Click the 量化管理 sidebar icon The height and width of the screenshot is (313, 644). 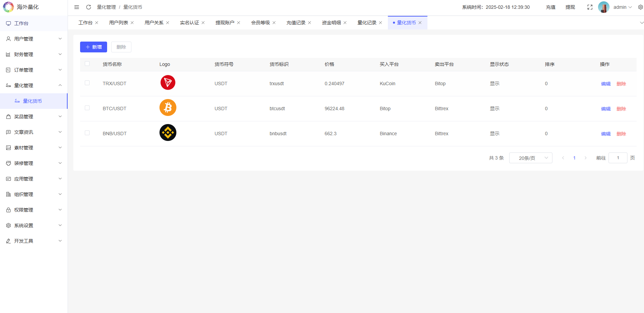pos(8,85)
